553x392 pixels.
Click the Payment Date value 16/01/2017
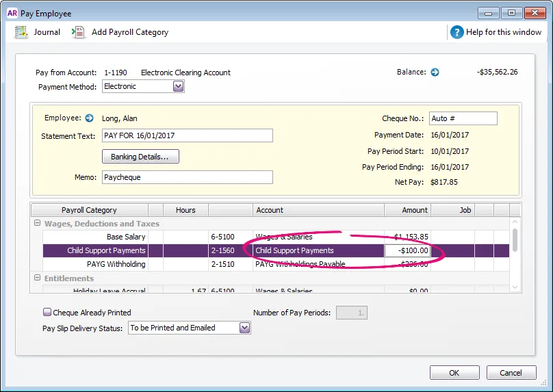coord(450,135)
